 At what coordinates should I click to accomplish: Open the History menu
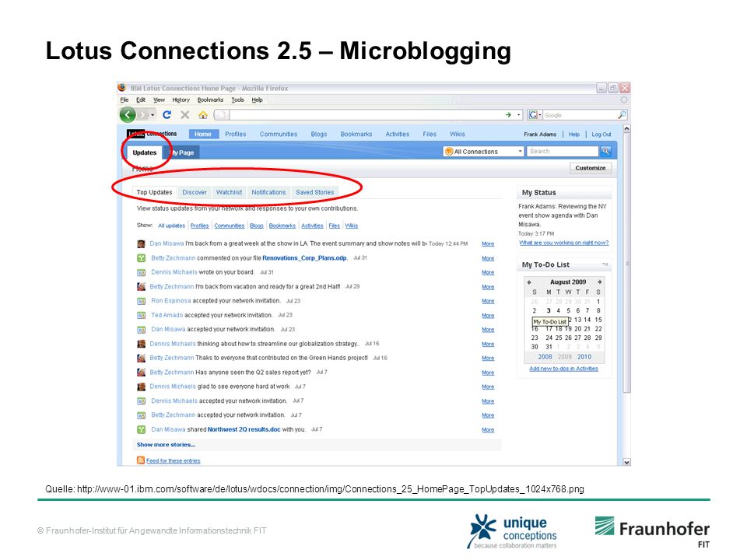(181, 100)
